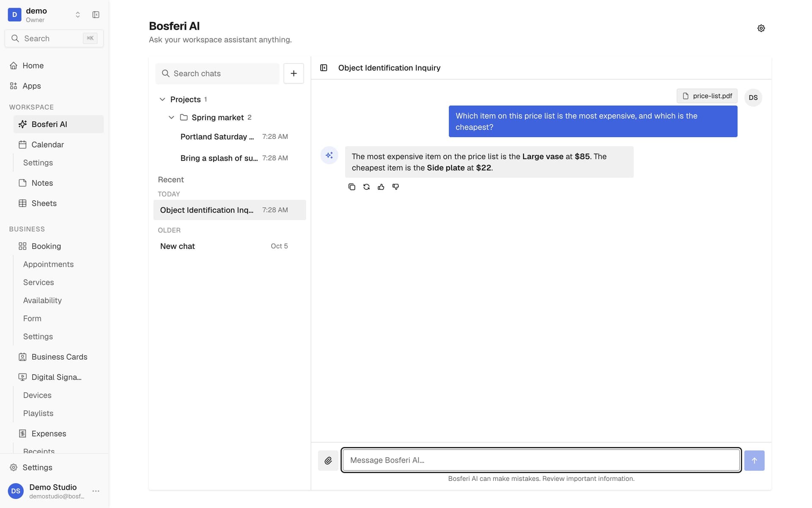Regenerate the AI response
This screenshot has height=508, width=812.
tap(366, 187)
